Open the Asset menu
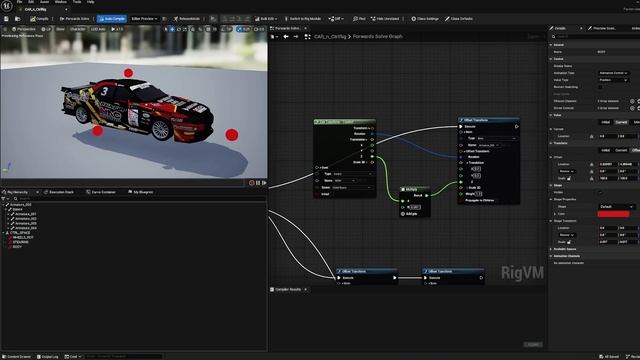640x360 pixels. click(x=44, y=2)
